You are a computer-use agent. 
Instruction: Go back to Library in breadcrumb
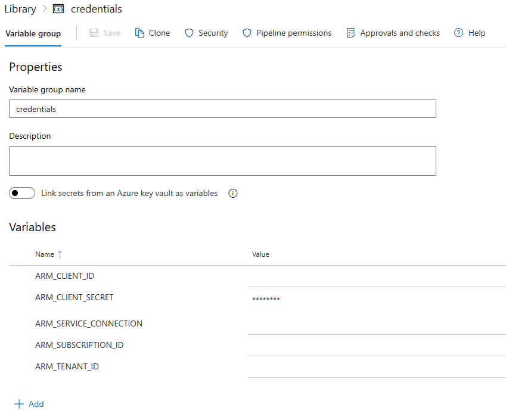click(20, 9)
